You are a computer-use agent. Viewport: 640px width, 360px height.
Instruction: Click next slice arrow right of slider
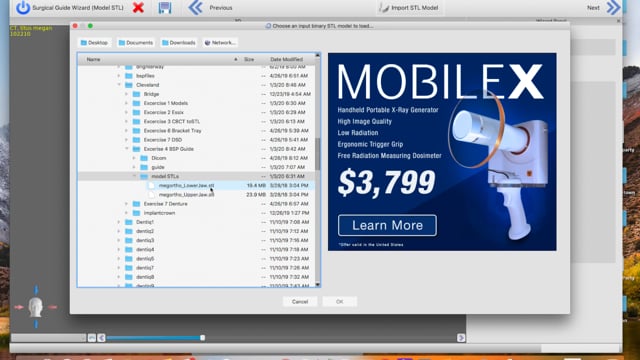point(461,338)
